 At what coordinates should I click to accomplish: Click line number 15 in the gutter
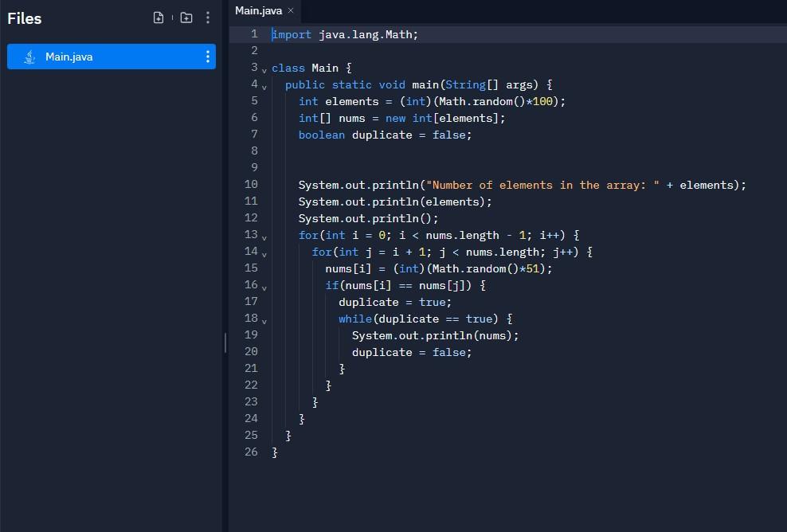251,268
